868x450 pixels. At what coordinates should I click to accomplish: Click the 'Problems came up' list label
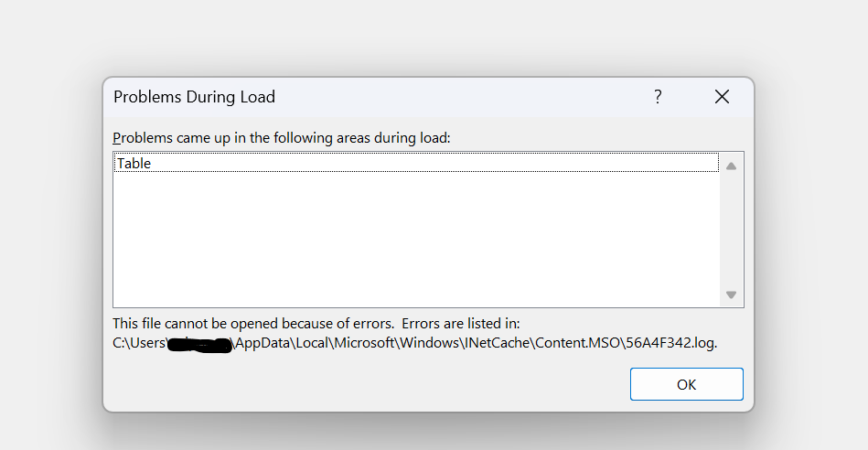coord(282,138)
